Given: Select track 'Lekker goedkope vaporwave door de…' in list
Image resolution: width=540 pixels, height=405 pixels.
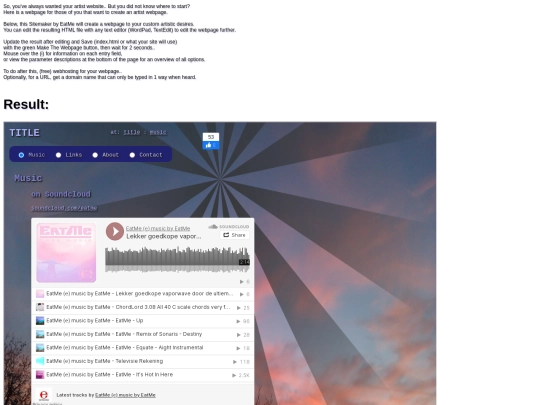Looking at the screenshot, I should [x=143, y=294].
